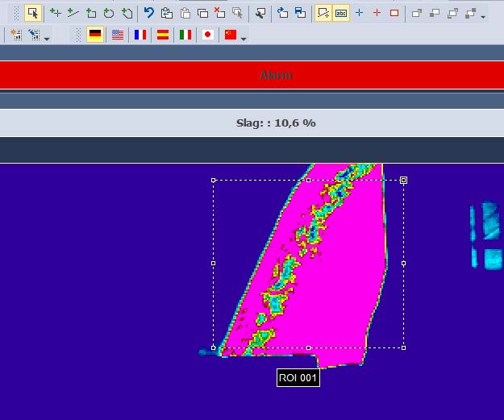The height and width of the screenshot is (420, 504).
Task: Click the ROI 001 label
Action: point(298,377)
